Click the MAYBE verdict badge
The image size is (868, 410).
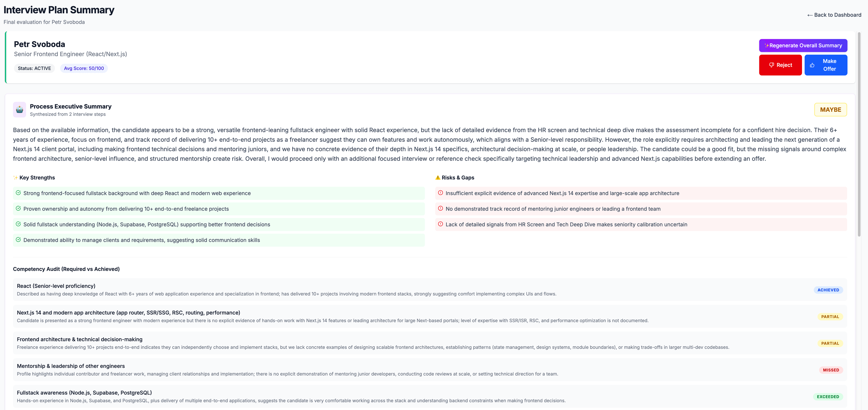(x=830, y=109)
